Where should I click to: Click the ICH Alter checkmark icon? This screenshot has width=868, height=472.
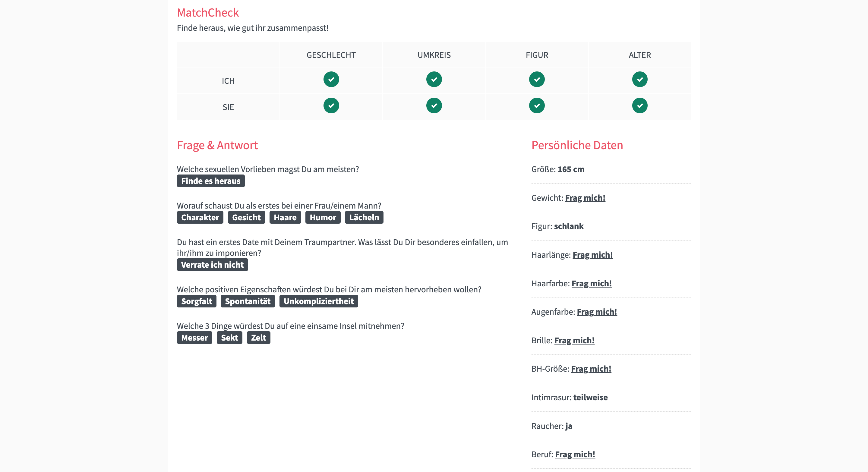(639, 80)
